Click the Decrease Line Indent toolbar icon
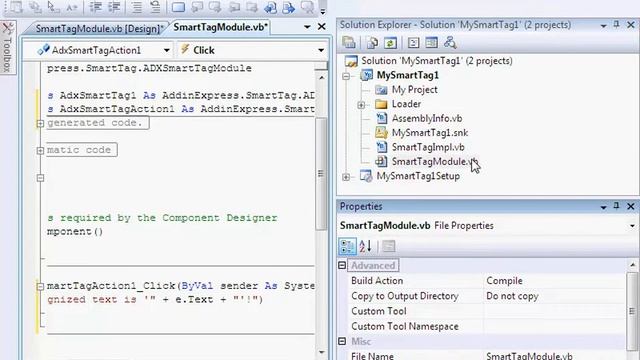 point(96,7)
